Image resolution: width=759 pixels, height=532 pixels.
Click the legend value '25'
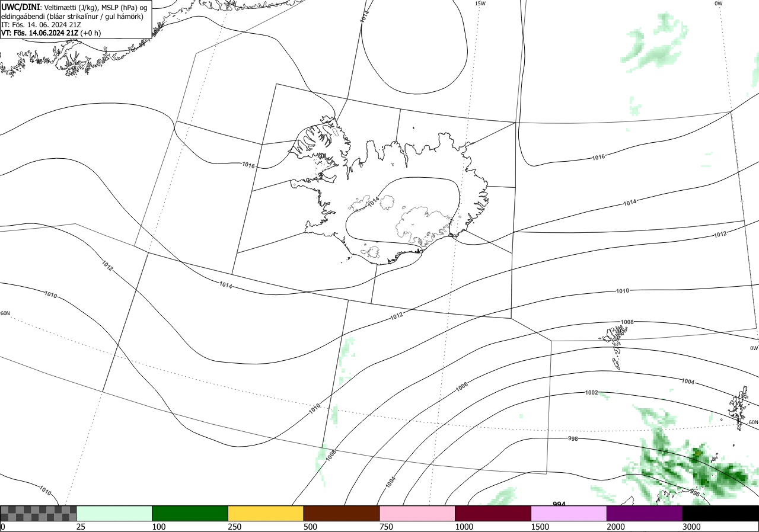click(81, 527)
